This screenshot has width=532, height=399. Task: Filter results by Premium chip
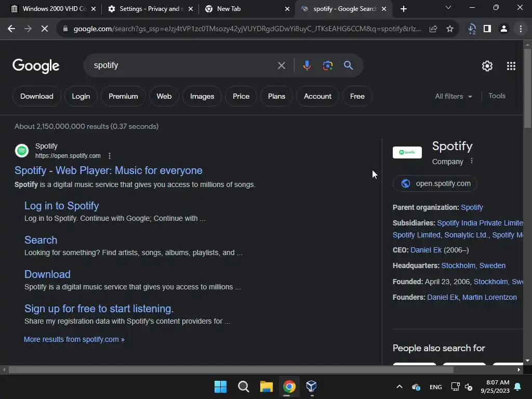coord(123,96)
